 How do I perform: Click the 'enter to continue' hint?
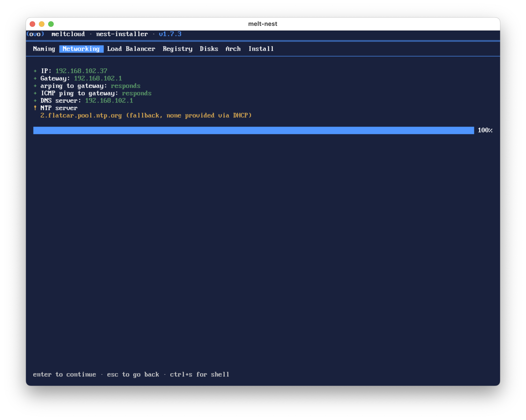pyautogui.click(x=64, y=374)
